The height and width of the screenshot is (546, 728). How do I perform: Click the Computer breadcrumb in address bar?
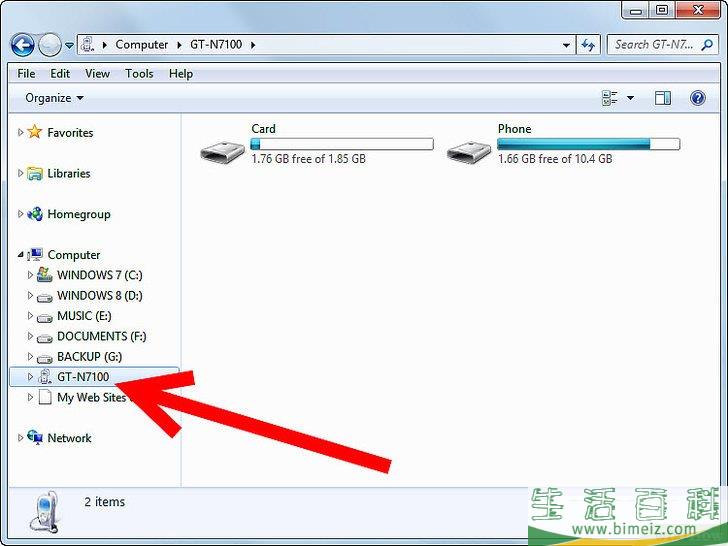tap(142, 45)
